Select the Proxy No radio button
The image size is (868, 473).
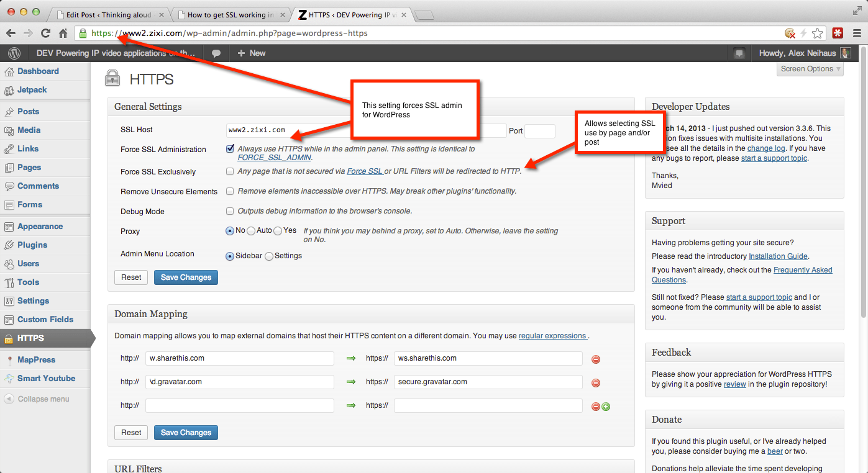230,230
